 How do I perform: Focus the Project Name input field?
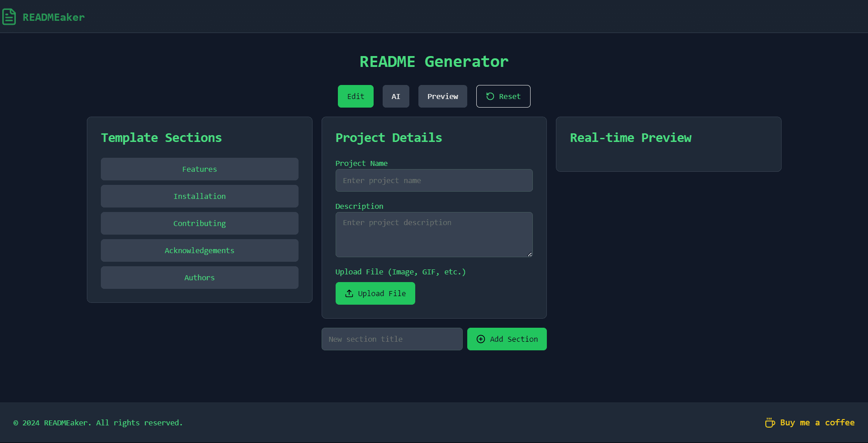[x=434, y=180]
